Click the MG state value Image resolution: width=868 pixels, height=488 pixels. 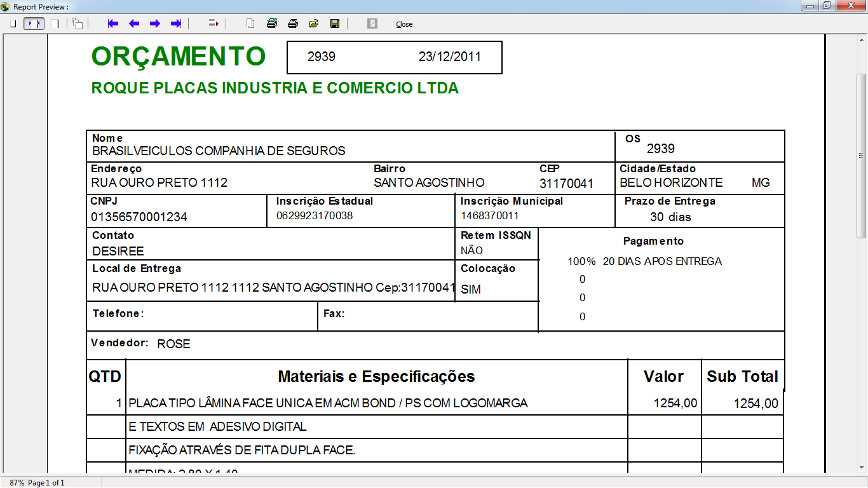tap(761, 183)
